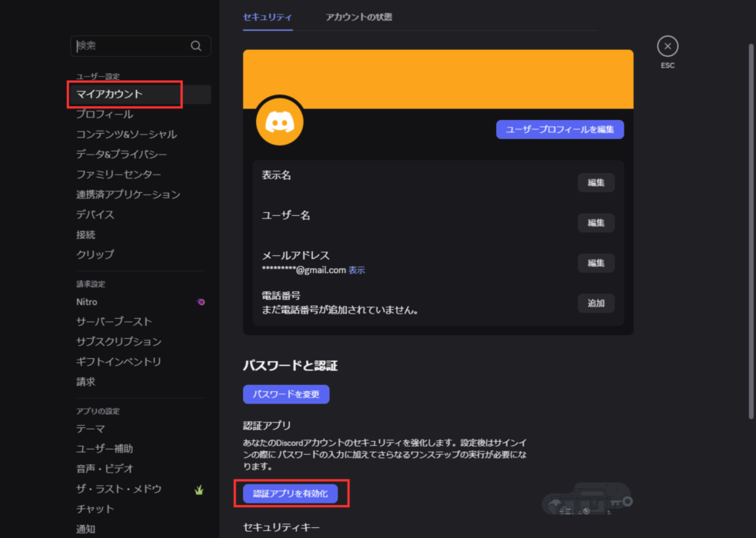
Task: Open 接続 settings
Action: click(x=86, y=234)
